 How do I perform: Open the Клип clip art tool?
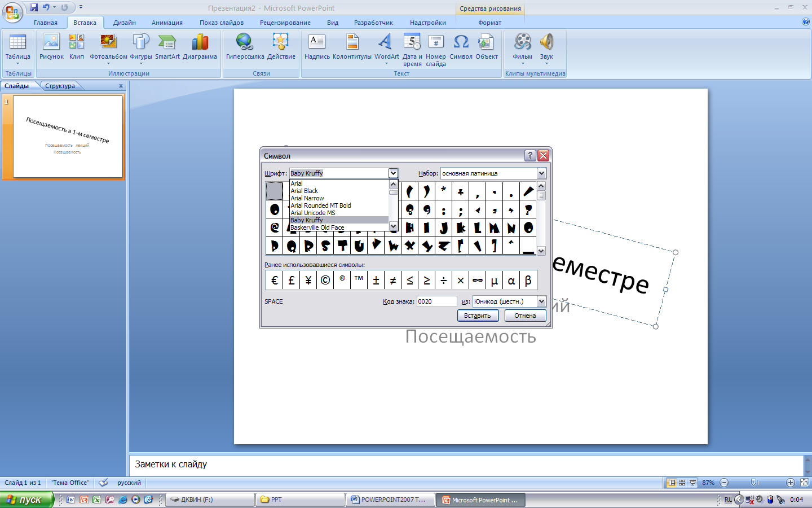click(77, 47)
